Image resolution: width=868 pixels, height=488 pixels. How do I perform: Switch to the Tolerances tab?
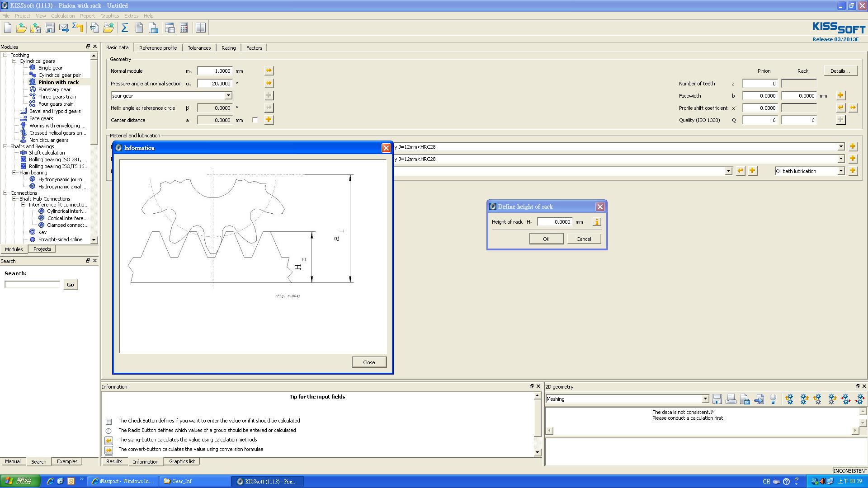click(199, 48)
